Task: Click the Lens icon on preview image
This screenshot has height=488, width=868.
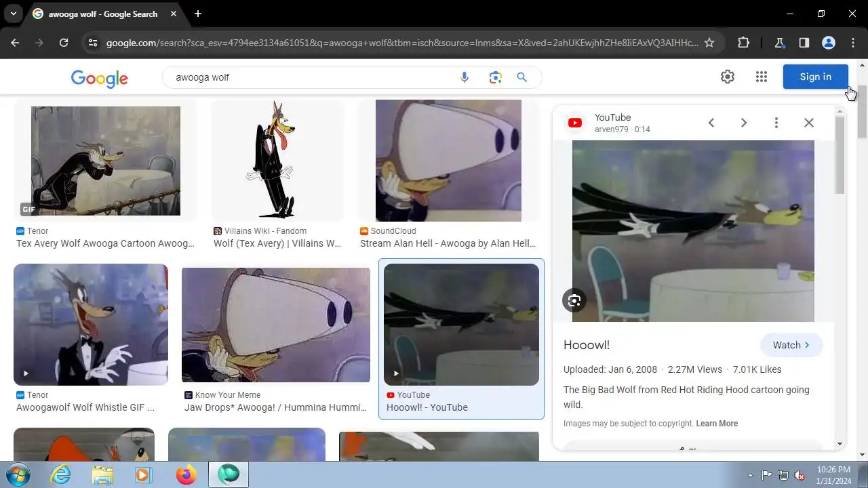Action: (x=574, y=300)
